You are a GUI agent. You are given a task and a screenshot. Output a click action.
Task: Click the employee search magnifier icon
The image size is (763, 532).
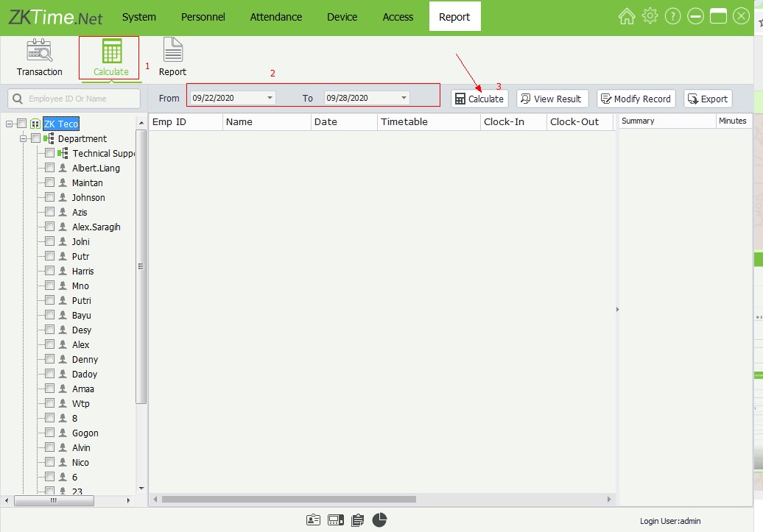pyautogui.click(x=18, y=99)
